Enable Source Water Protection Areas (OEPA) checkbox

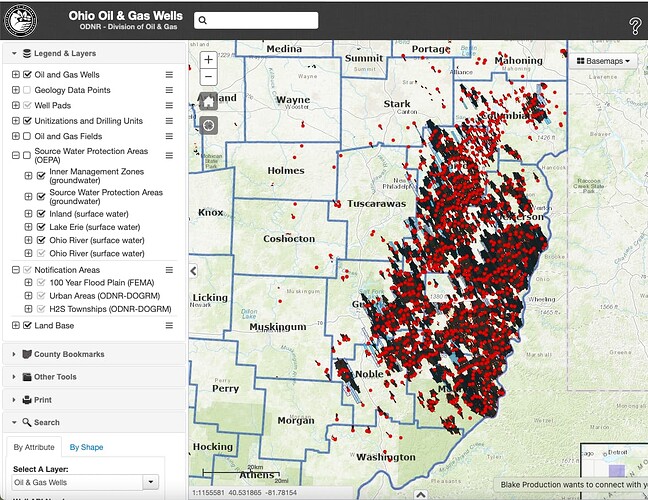coord(27,155)
